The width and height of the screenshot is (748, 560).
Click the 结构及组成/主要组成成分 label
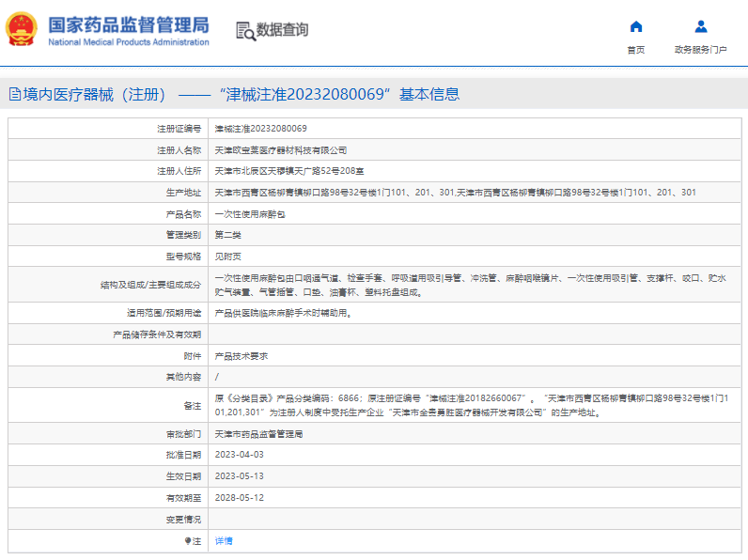[x=150, y=285]
